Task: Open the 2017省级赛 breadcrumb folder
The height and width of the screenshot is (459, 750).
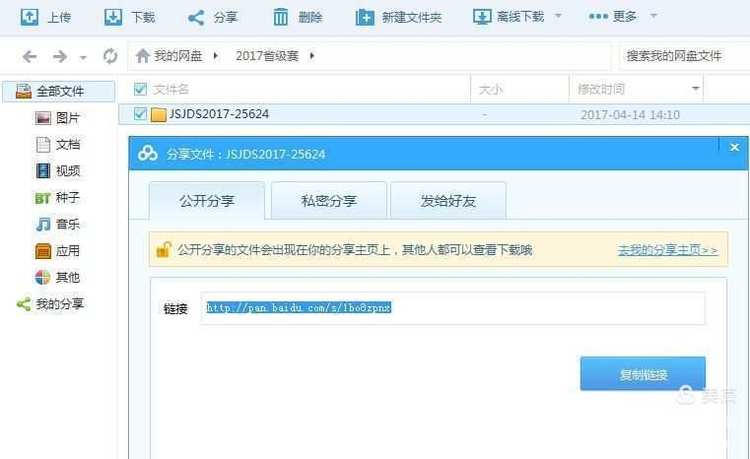Action: coord(267,56)
